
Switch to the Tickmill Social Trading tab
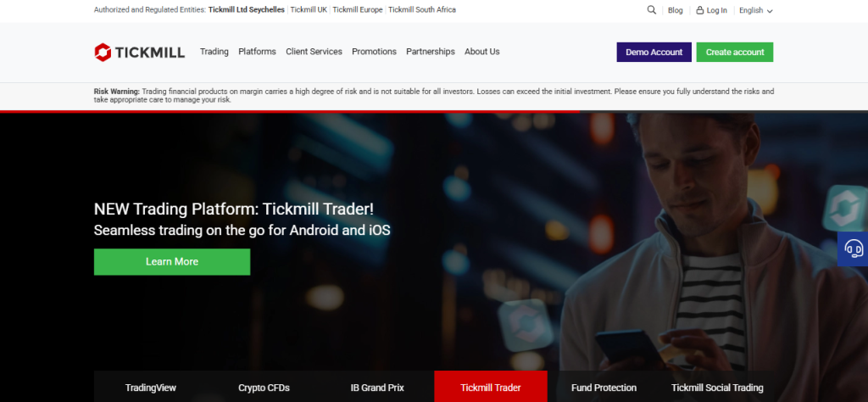pyautogui.click(x=717, y=387)
